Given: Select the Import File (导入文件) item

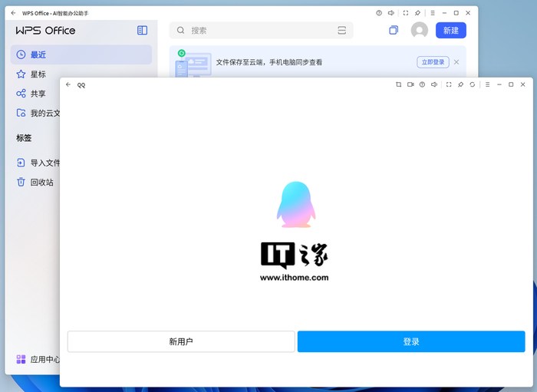Looking at the screenshot, I should pyautogui.click(x=44, y=163).
